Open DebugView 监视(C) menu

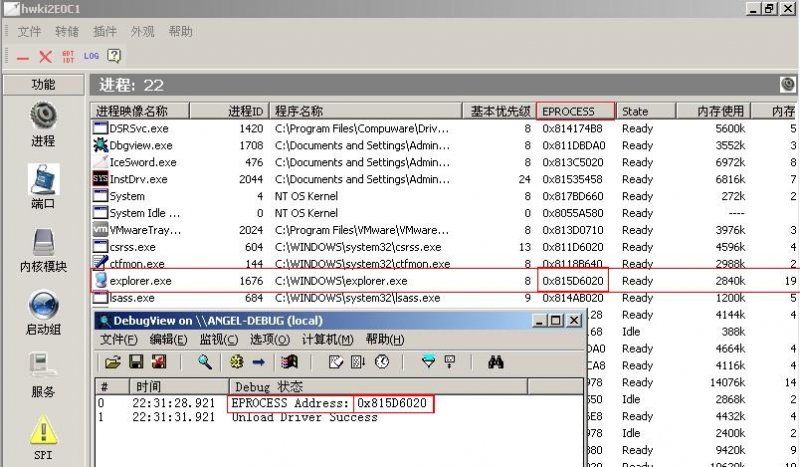point(219,339)
